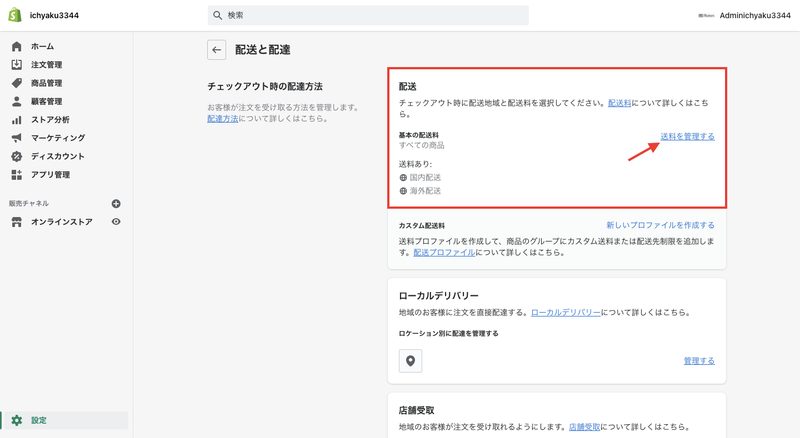Click the 注文管理 orders icon
The height and width of the screenshot is (438, 800).
point(17,65)
